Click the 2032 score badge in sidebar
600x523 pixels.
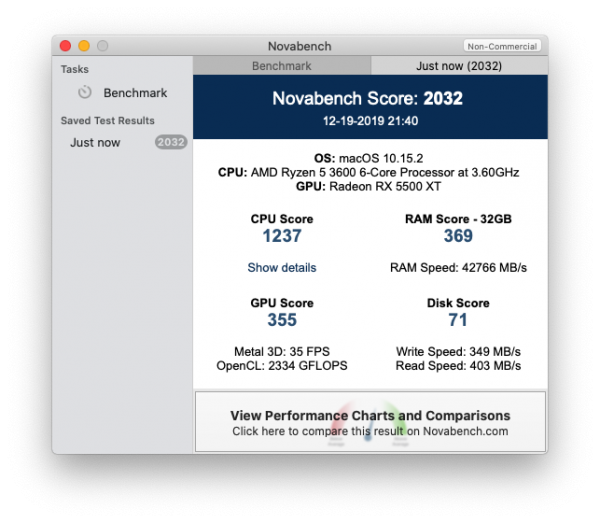click(171, 142)
